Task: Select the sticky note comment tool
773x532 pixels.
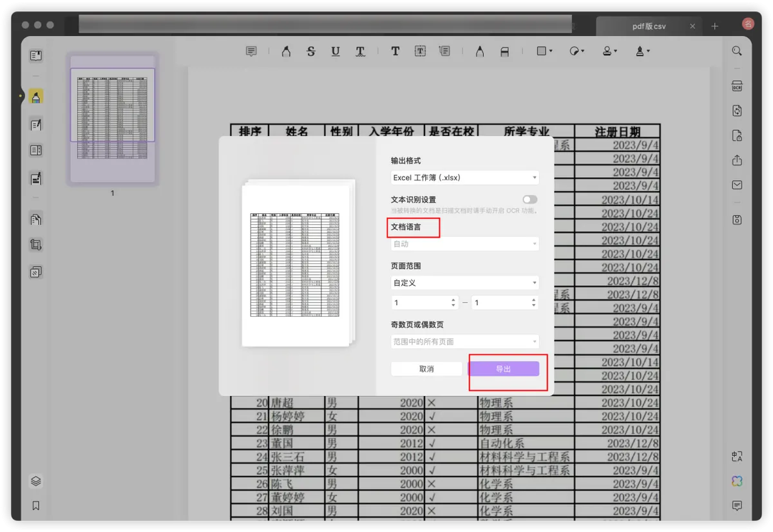Action: [x=251, y=52]
